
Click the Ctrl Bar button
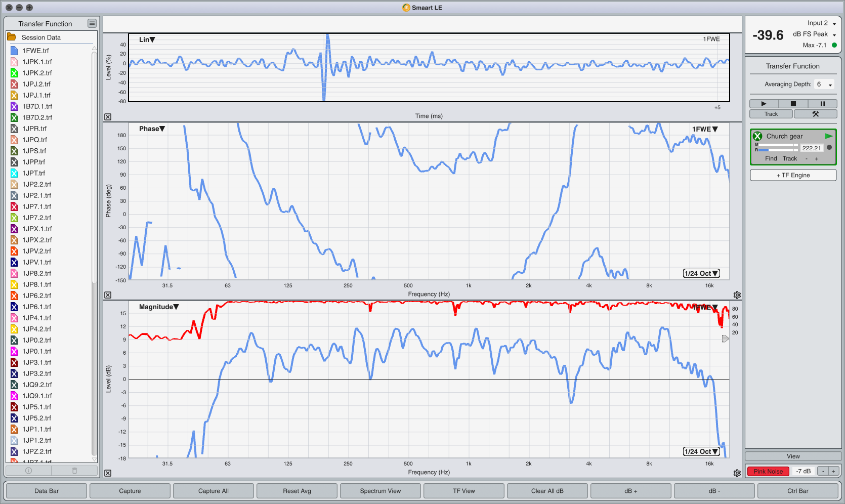pyautogui.click(x=798, y=491)
